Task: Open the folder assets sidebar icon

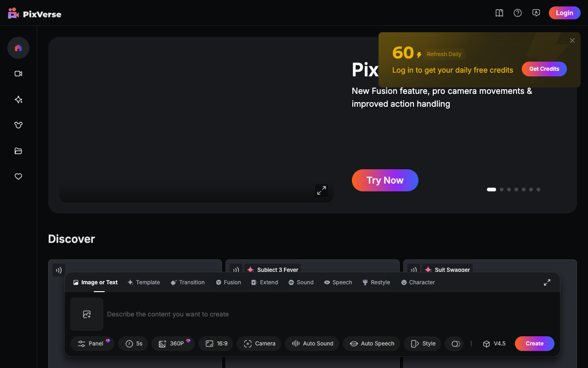Action: point(18,151)
